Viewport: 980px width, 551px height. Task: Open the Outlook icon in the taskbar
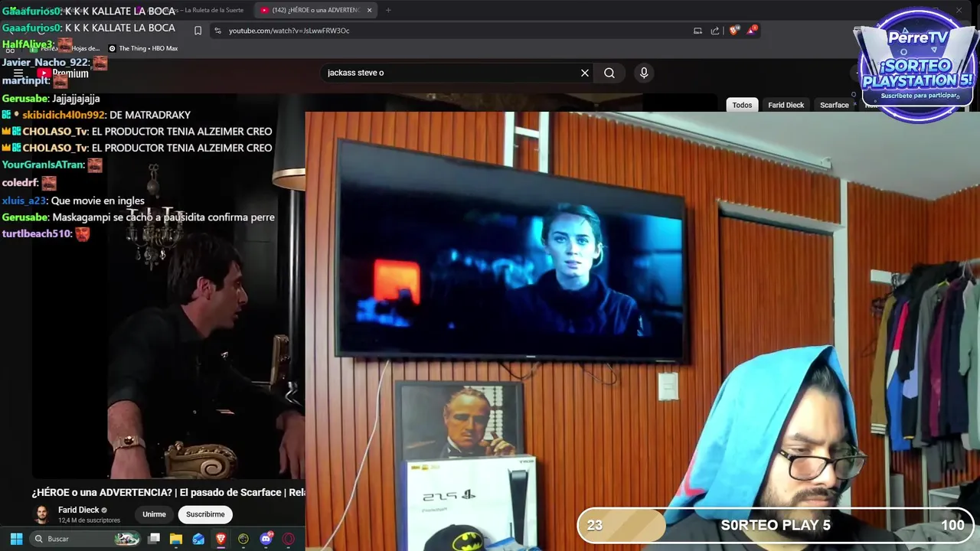(x=198, y=539)
